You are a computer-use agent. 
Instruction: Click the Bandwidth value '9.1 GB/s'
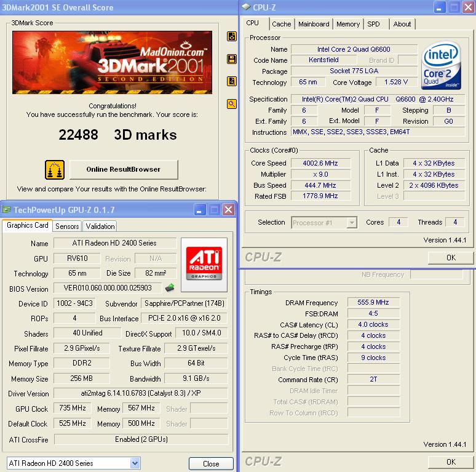(196, 378)
